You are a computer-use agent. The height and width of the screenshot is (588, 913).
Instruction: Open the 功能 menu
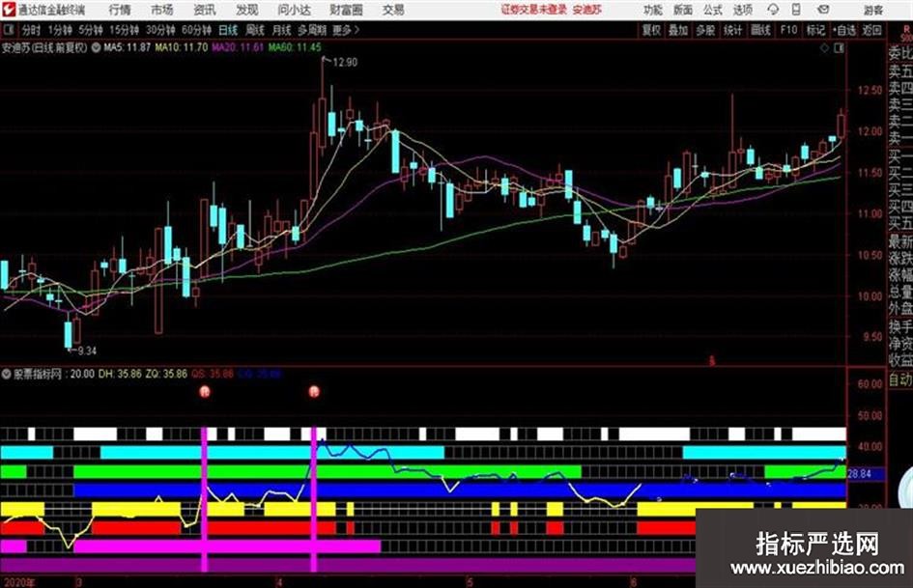[653, 10]
